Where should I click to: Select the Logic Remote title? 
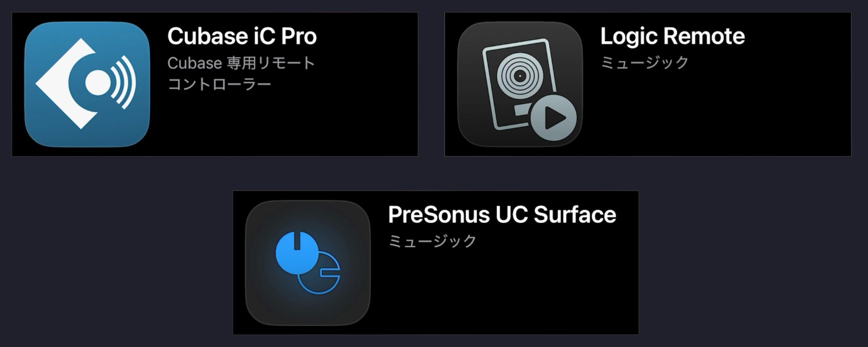pos(672,36)
